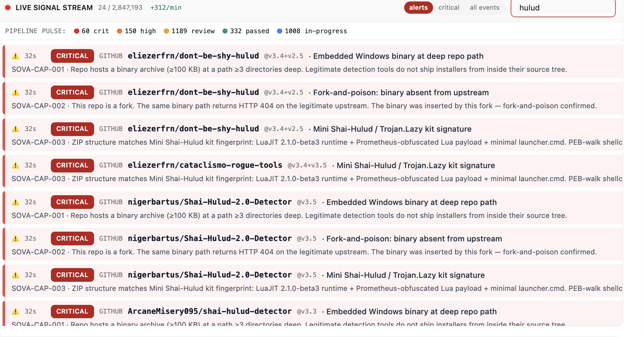Click the 24 / 2,847,193 event count
The height and width of the screenshot is (337, 644).
coord(120,8)
